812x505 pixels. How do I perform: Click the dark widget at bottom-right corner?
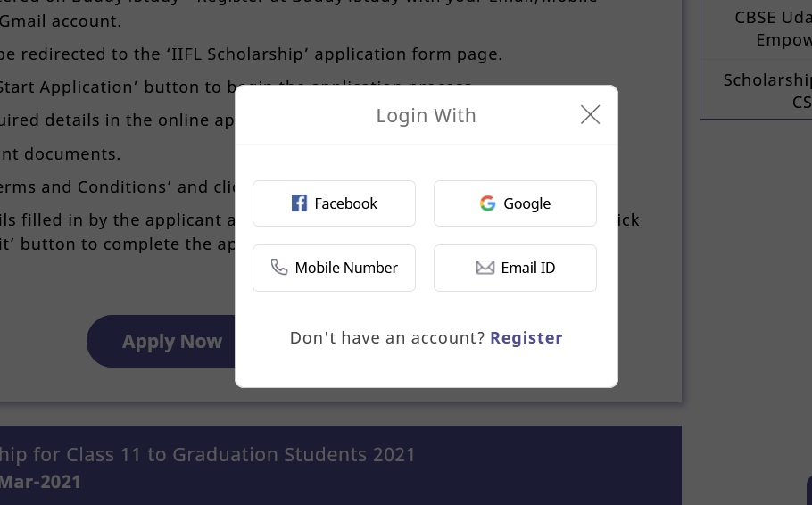coord(807,489)
